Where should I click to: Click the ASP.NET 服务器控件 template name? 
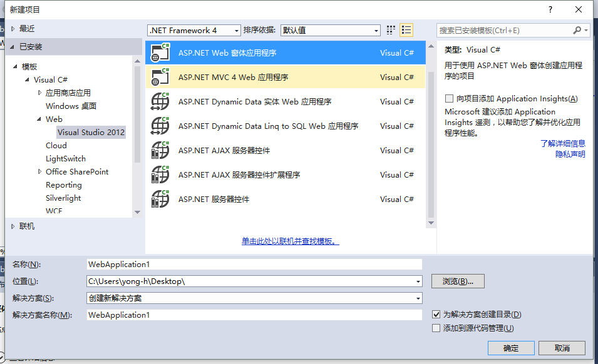point(214,199)
